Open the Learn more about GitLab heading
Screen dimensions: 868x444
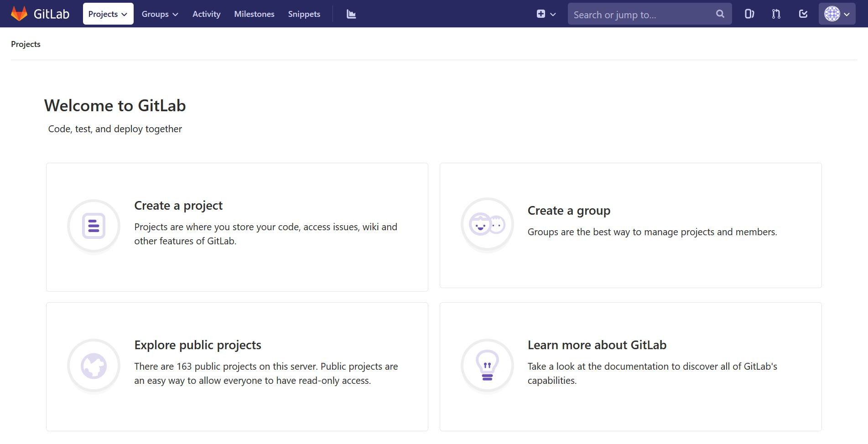(x=597, y=345)
